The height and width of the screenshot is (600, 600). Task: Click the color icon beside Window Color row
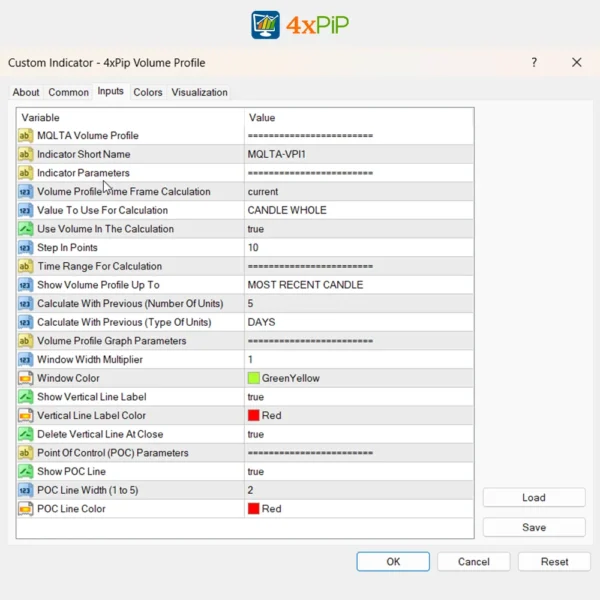point(26,378)
